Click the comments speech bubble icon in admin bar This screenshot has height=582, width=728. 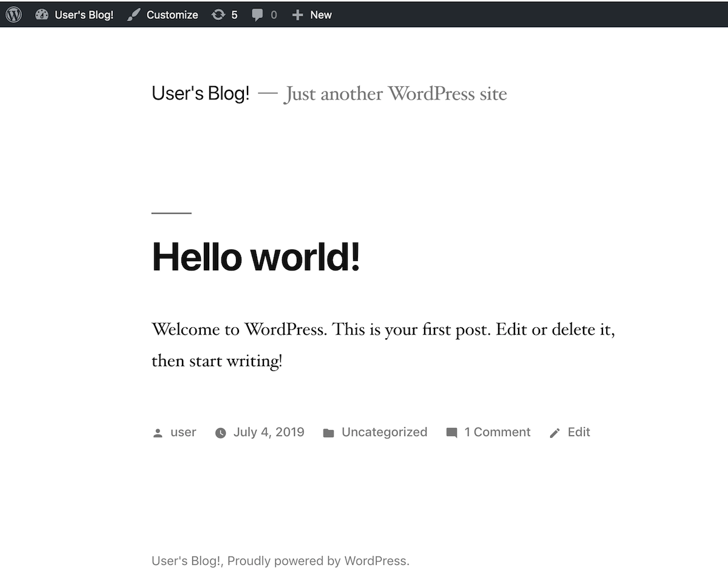coord(258,15)
